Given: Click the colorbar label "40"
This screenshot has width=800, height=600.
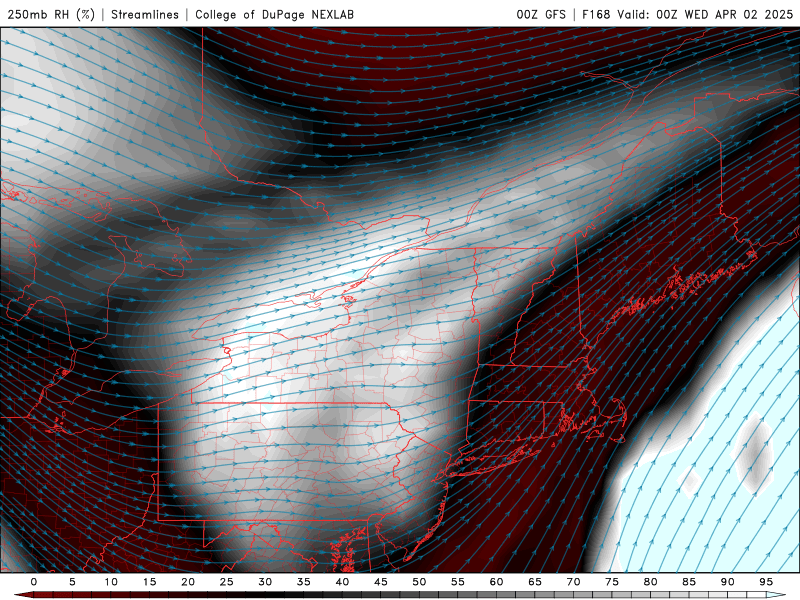Looking at the screenshot, I should click(342, 582).
